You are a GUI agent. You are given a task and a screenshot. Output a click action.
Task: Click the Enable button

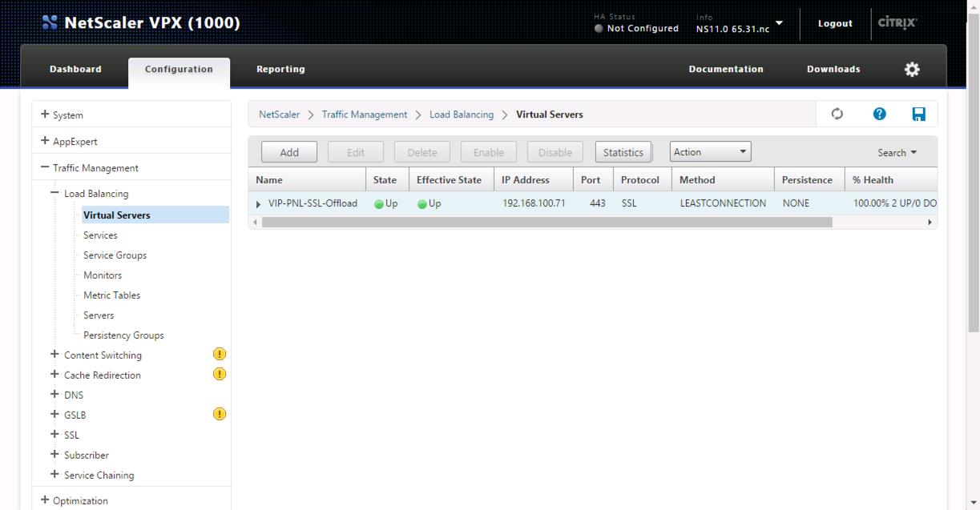click(489, 152)
